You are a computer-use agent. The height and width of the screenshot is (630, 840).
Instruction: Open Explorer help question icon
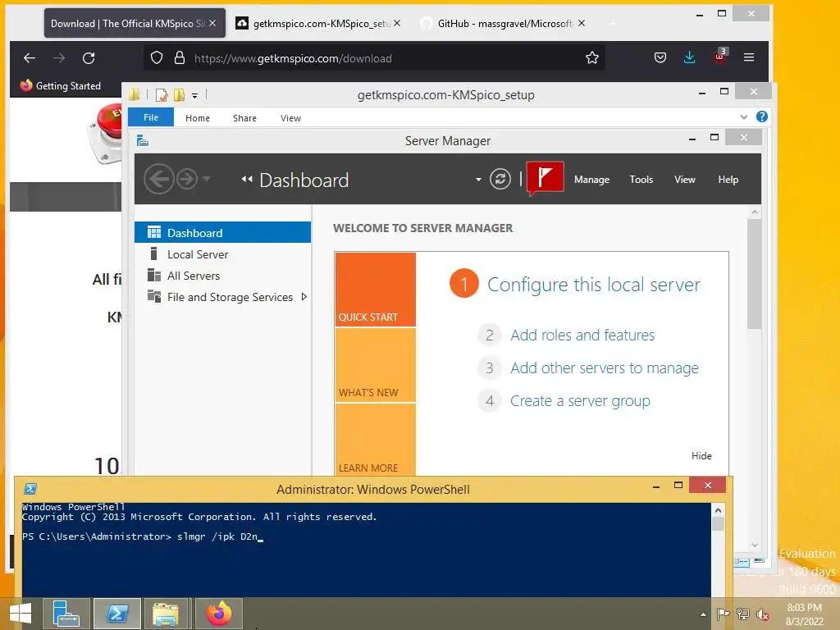[762, 116]
